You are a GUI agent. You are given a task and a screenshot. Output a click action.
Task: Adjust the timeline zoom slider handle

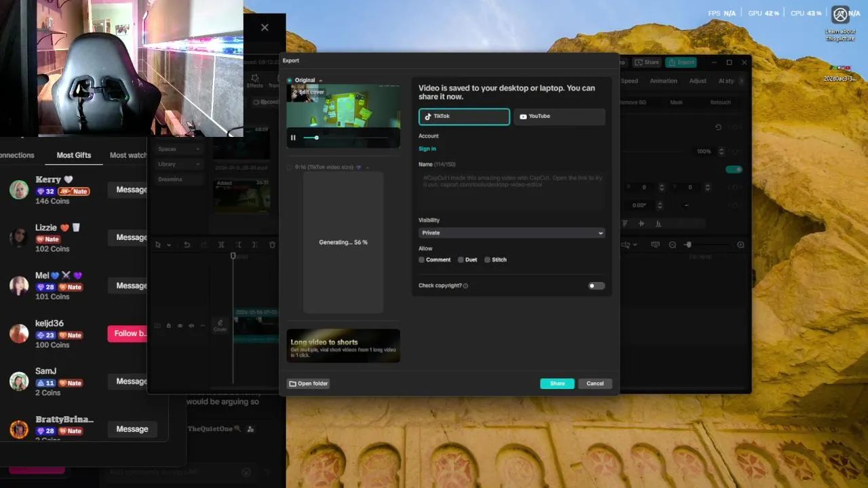click(x=688, y=245)
